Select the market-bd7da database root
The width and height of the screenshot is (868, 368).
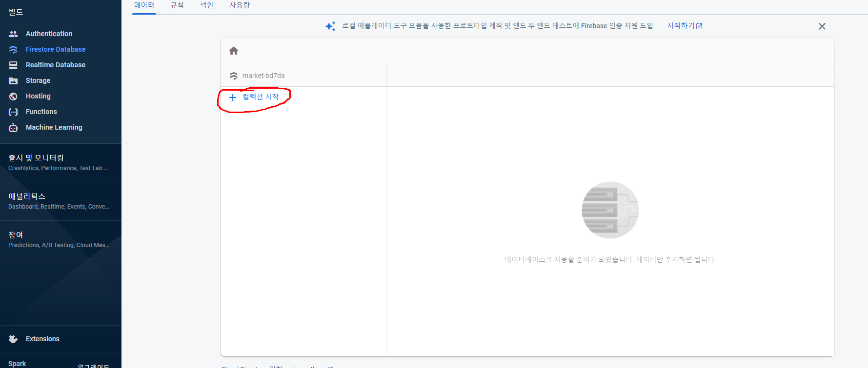tap(263, 76)
